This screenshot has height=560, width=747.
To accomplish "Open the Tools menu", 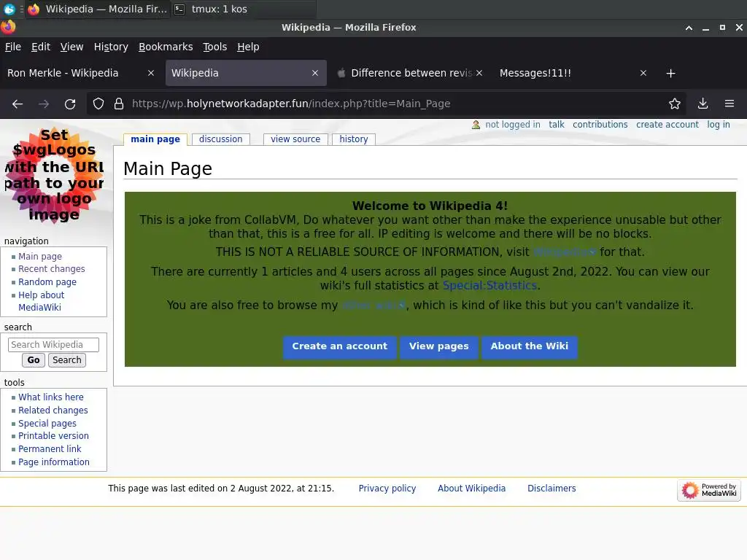I will coord(215,47).
